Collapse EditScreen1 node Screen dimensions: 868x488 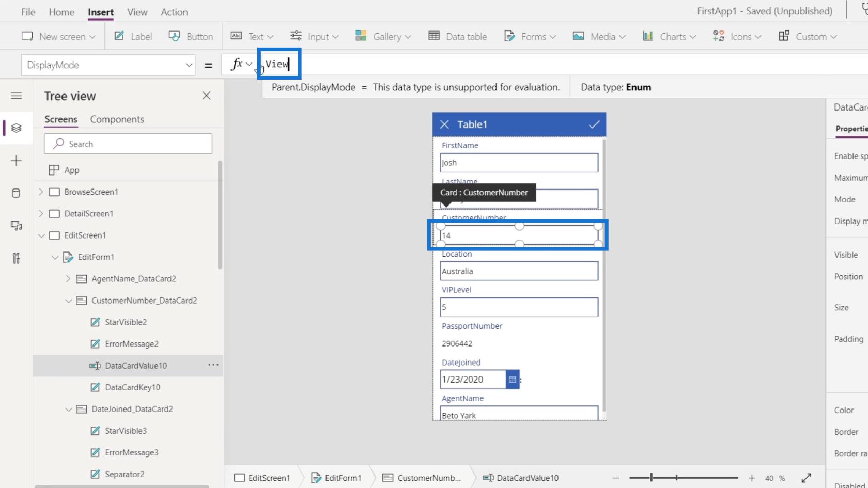tap(41, 235)
